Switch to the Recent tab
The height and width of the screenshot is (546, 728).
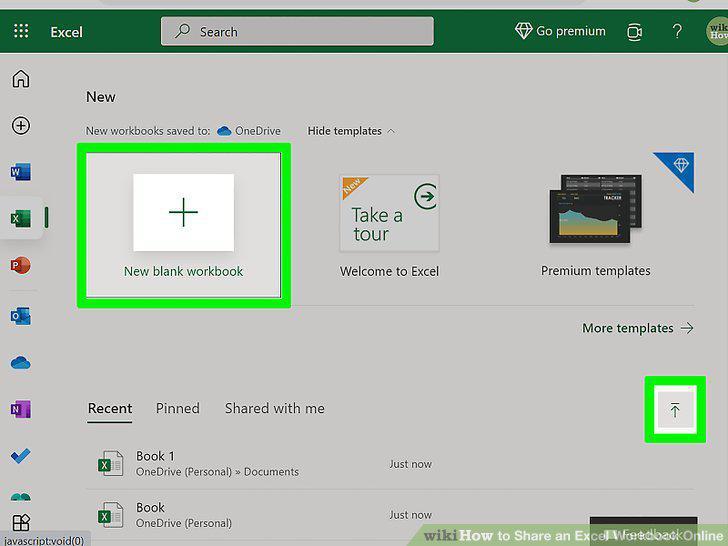(x=110, y=409)
